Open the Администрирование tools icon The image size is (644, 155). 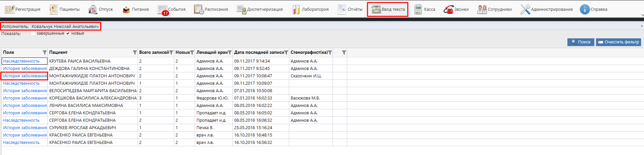pos(525,9)
